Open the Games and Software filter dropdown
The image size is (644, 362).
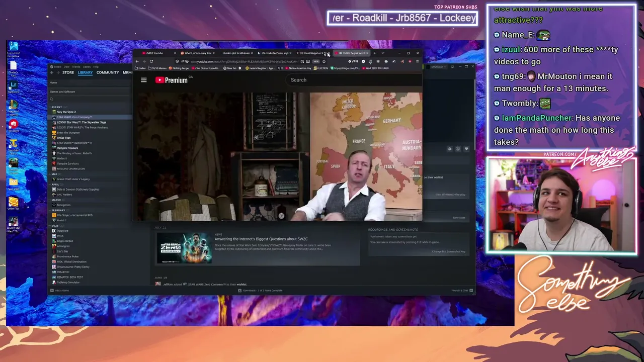pyautogui.click(x=90, y=92)
